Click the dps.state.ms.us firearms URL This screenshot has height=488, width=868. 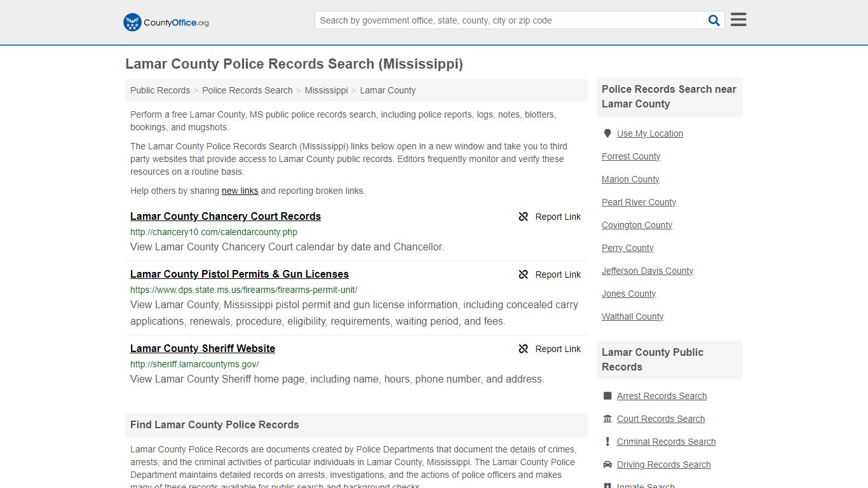(244, 290)
